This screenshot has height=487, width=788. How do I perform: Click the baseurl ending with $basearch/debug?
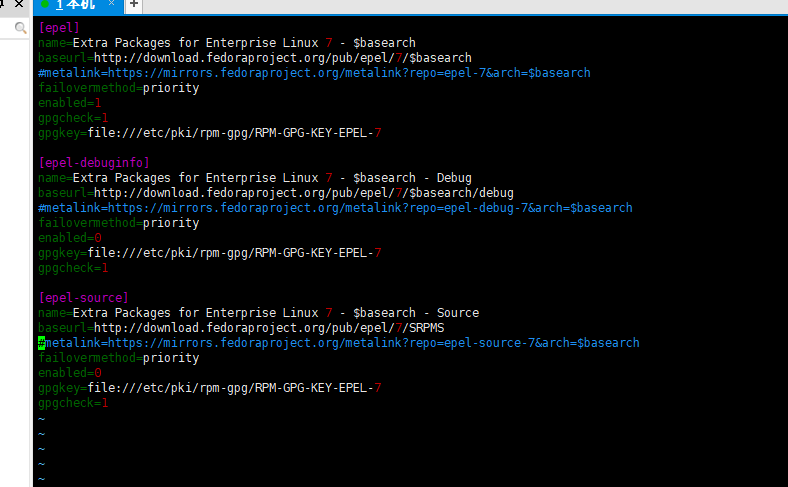pos(276,193)
